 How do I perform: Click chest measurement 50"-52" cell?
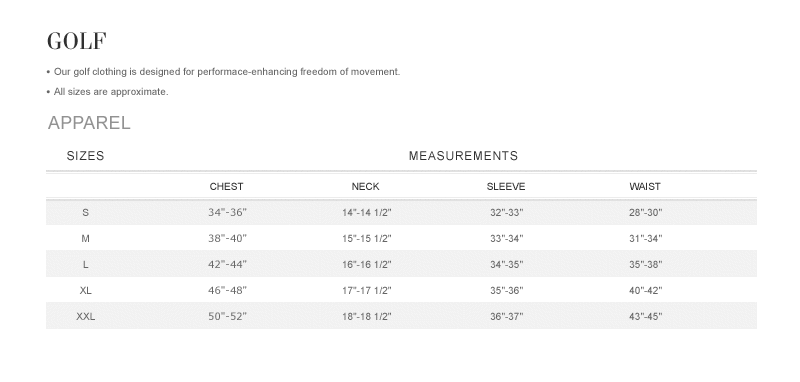(227, 317)
